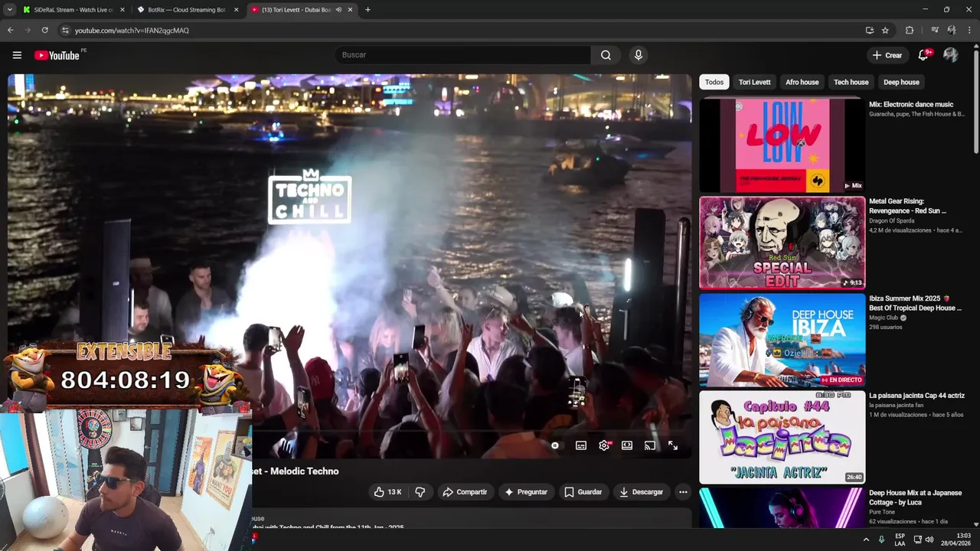Go back with browser back arrow
980x551 pixels.
[x=10, y=31]
